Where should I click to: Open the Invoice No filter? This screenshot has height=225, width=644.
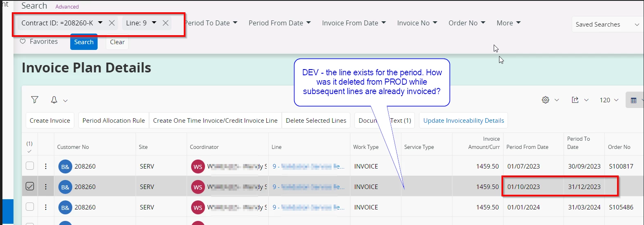417,23
